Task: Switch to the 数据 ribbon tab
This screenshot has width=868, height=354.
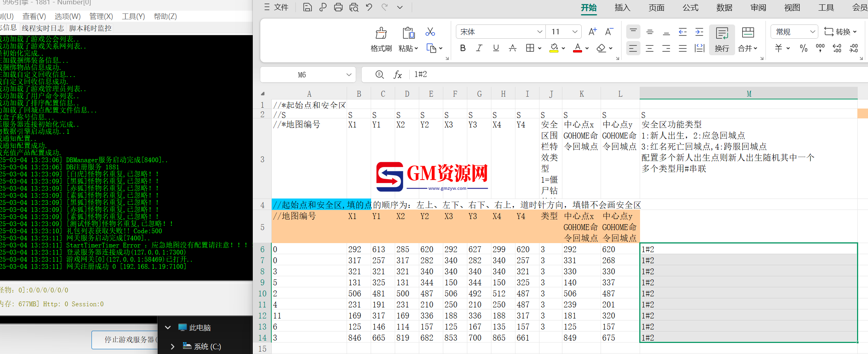Action: point(724,7)
